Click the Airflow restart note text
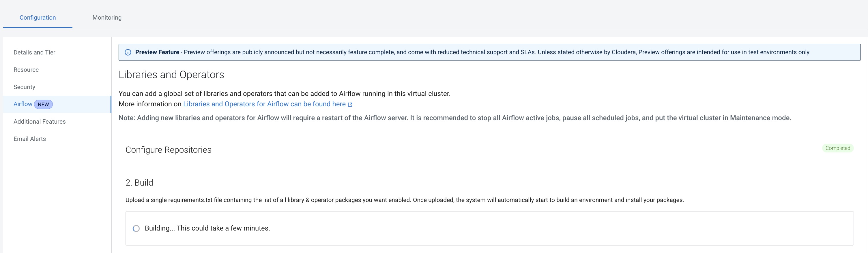This screenshot has width=868, height=253. coord(454,118)
